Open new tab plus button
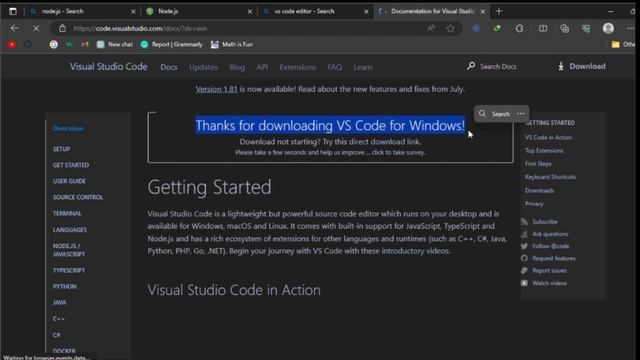 (499, 11)
